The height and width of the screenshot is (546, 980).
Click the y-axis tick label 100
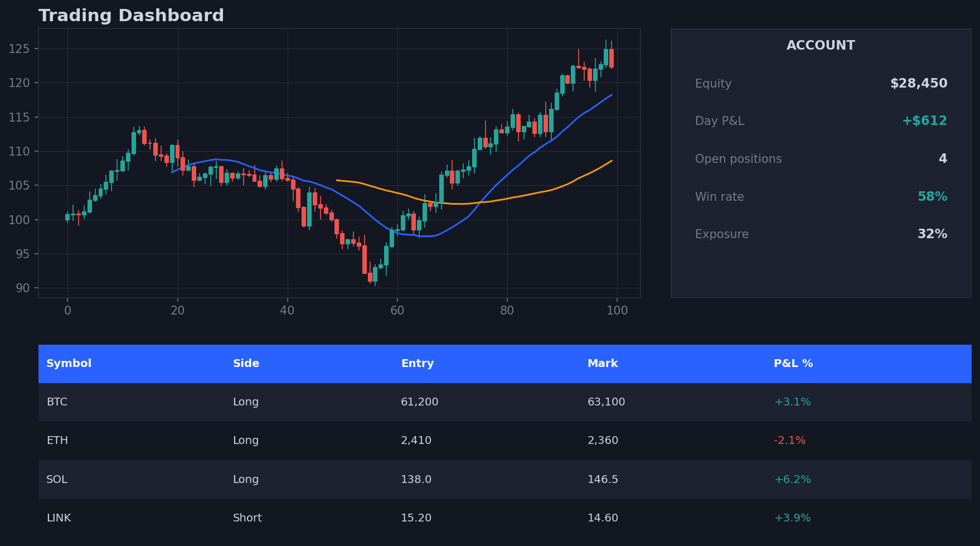point(19,220)
